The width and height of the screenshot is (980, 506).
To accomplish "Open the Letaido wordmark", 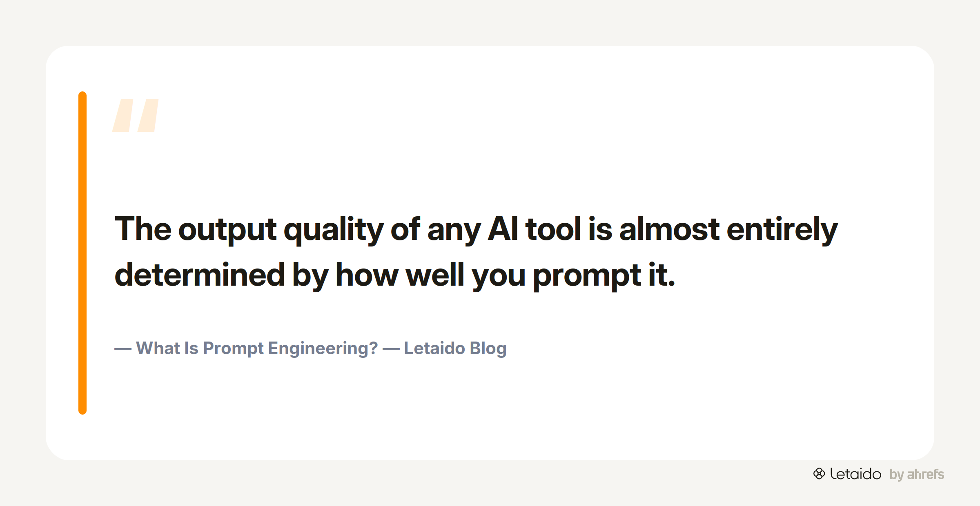I will pos(855,474).
